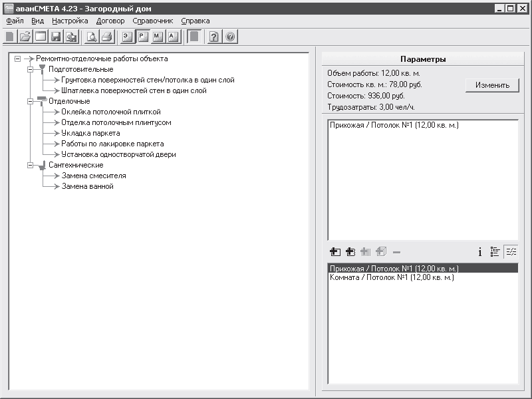This screenshot has height=399, width=532.
Task: Open the Справочник menu
Action: point(152,21)
